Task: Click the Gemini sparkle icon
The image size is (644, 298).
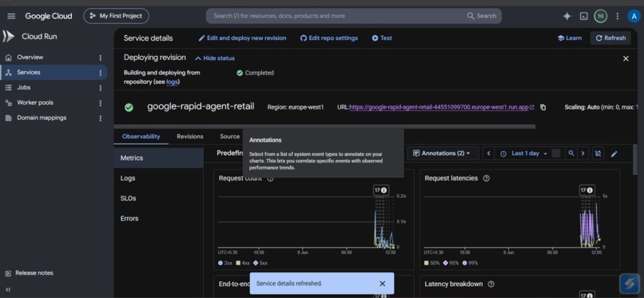Action: click(x=566, y=16)
